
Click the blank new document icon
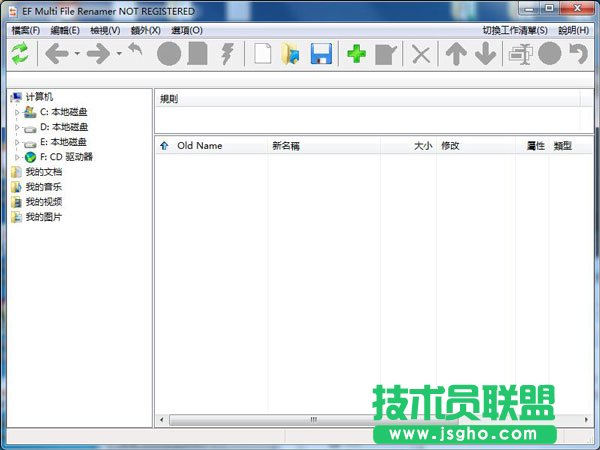[262, 54]
